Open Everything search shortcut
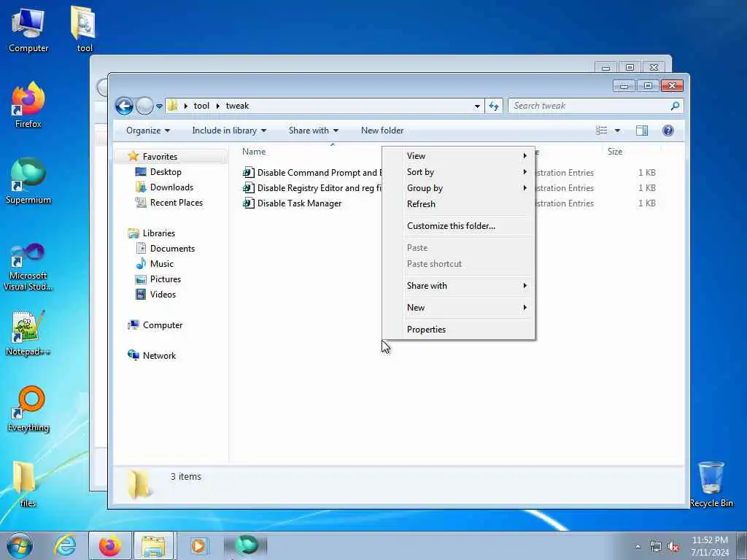747x560 pixels. tap(28, 409)
